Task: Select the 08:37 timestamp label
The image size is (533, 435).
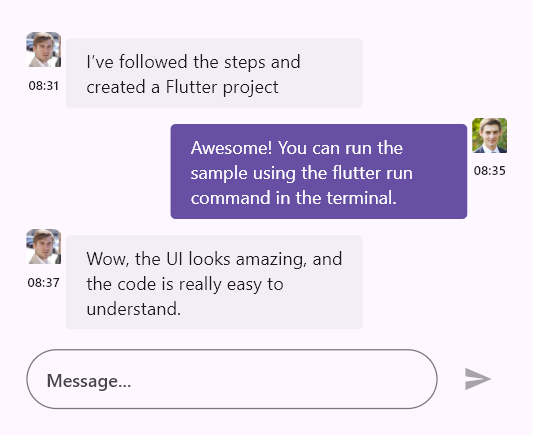Action: pyautogui.click(x=44, y=282)
